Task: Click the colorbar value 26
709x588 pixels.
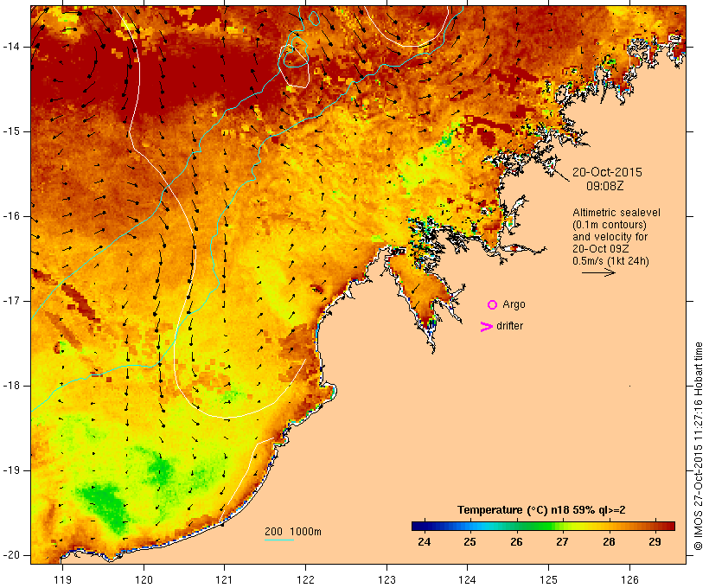Action: point(516,542)
